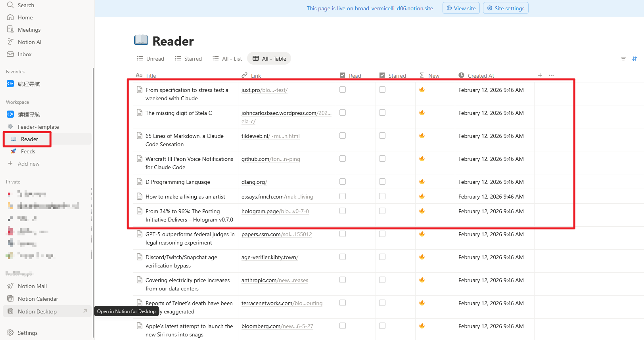Open the filter icon for the table

pos(623,59)
